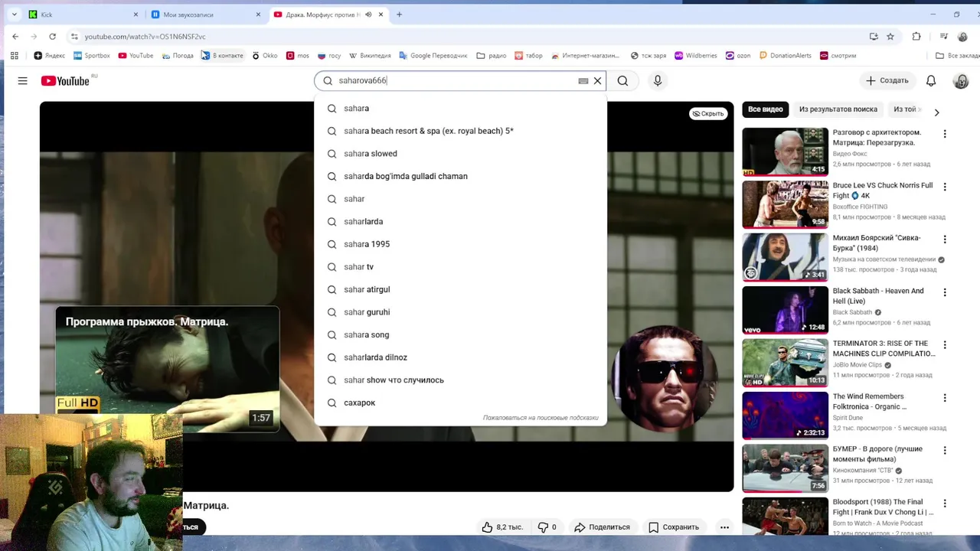The width and height of the screenshot is (980, 551).
Task: Open the account avatar menu
Action: point(961,80)
